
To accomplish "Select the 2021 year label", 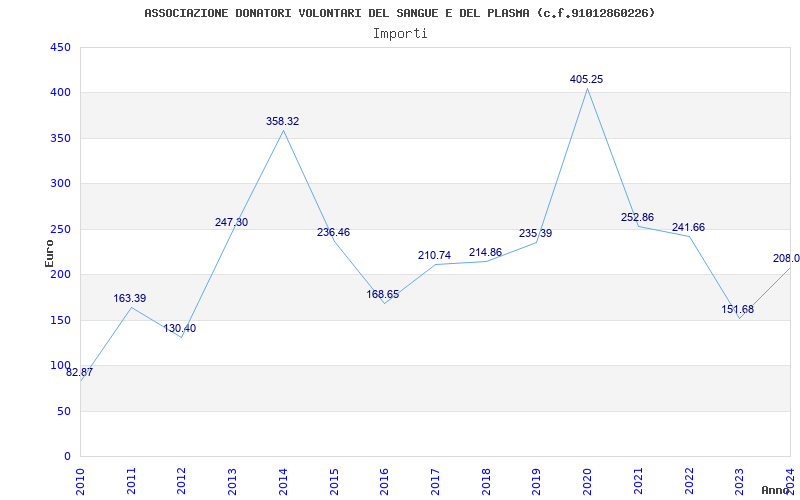I will 638,482.
